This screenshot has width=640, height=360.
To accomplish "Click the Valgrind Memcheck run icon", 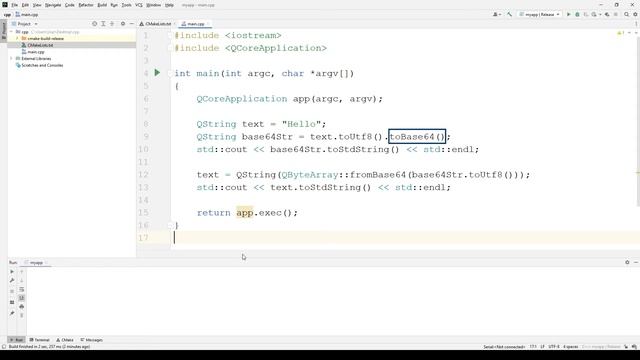I will point(607,15).
